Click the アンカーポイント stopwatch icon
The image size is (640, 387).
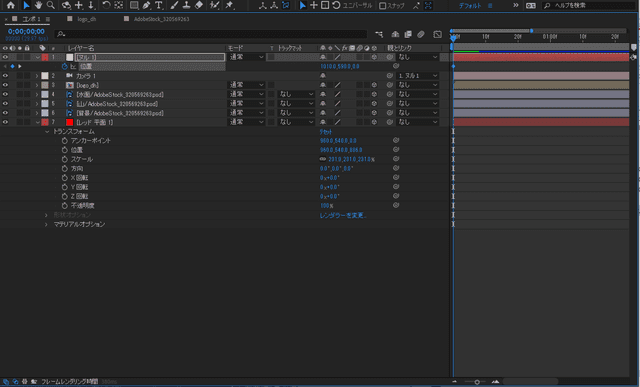[x=64, y=140]
